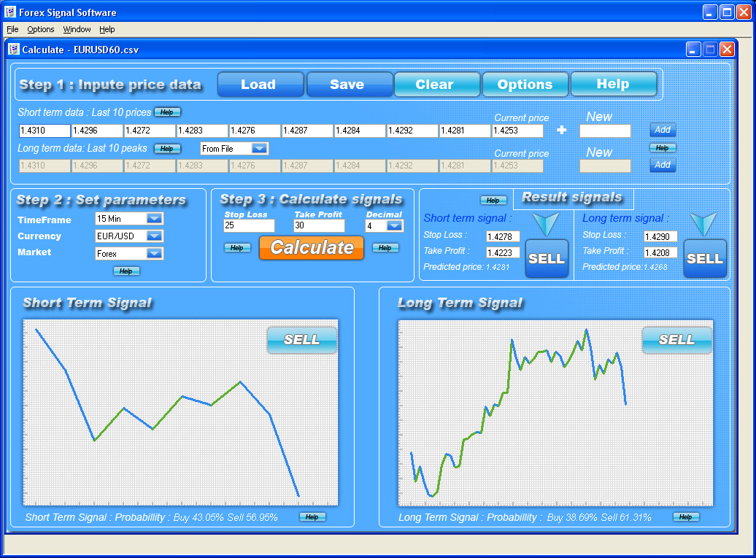
Task: Click Help icon under Step 2 parameters
Action: [126, 271]
